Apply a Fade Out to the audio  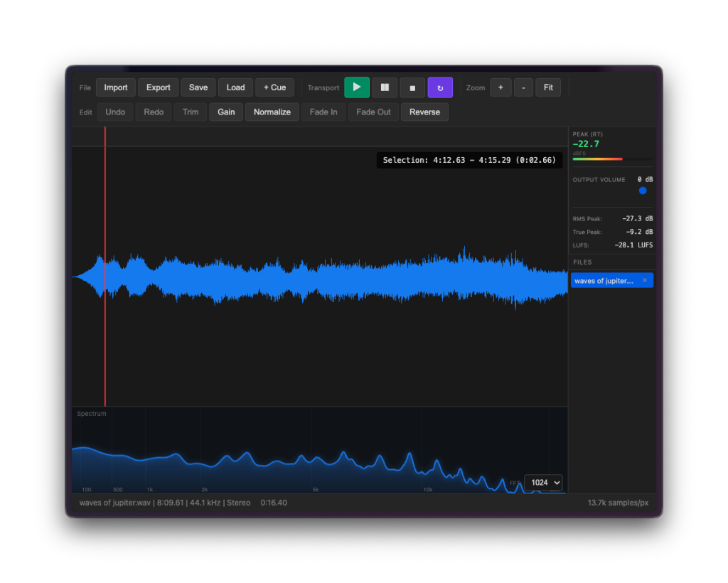[x=373, y=112]
